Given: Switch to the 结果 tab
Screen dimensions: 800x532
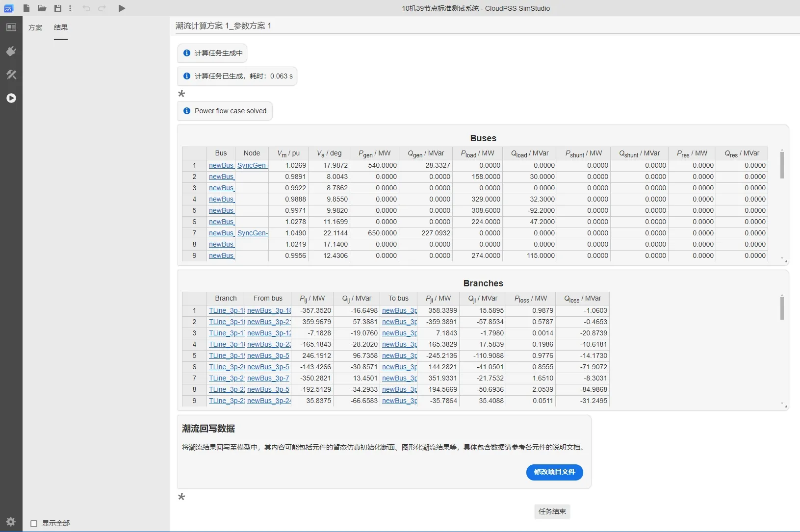Looking at the screenshot, I should (61, 27).
